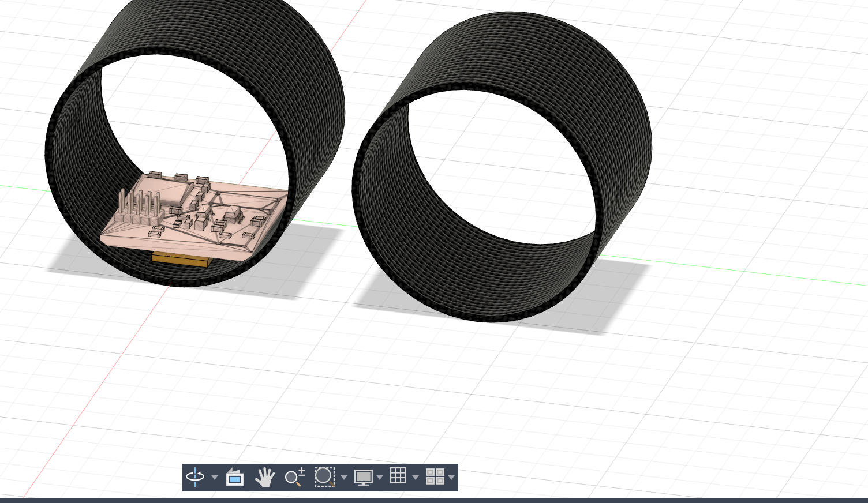Click the gold connector under the circuit board
Screen dimensions: 868x503
pos(180,258)
